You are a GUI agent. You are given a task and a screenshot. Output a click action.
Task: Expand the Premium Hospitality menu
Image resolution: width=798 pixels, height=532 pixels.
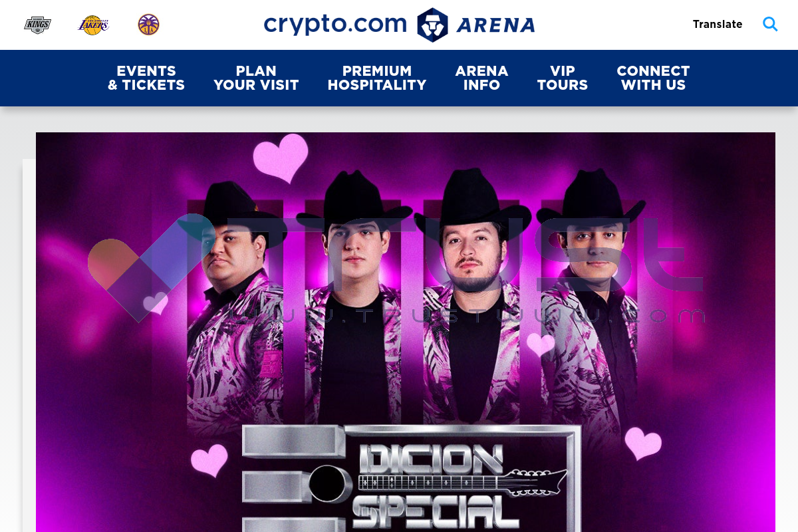click(x=377, y=78)
